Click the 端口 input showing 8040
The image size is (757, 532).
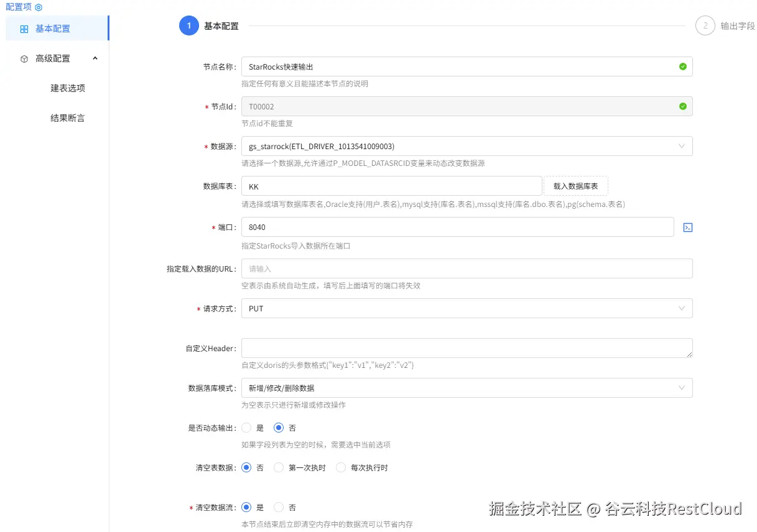coord(458,227)
